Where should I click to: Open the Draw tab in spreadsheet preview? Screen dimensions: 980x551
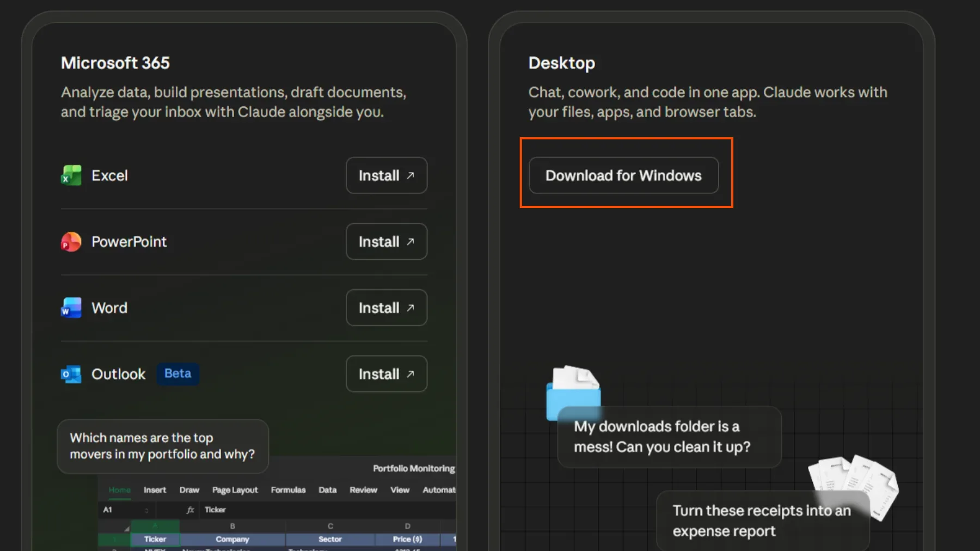pyautogui.click(x=189, y=490)
